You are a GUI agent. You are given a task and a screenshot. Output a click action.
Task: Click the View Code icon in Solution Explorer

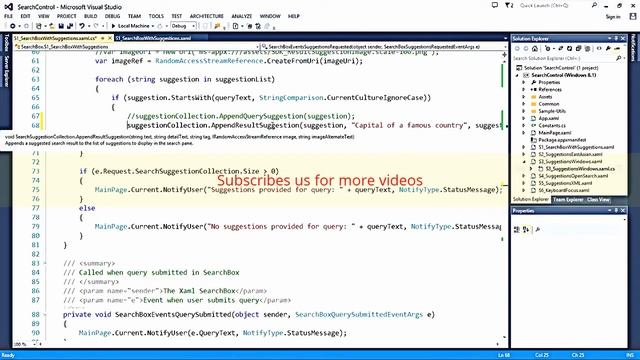599,49
